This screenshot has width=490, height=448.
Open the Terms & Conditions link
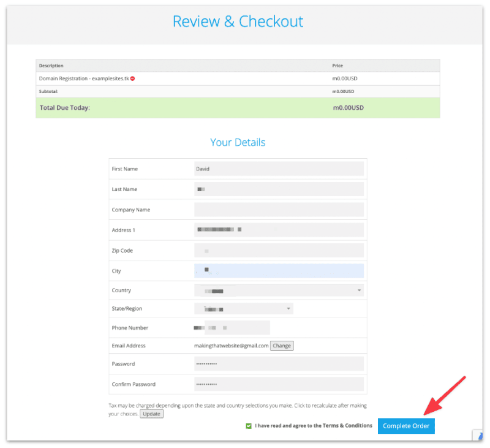click(x=347, y=425)
